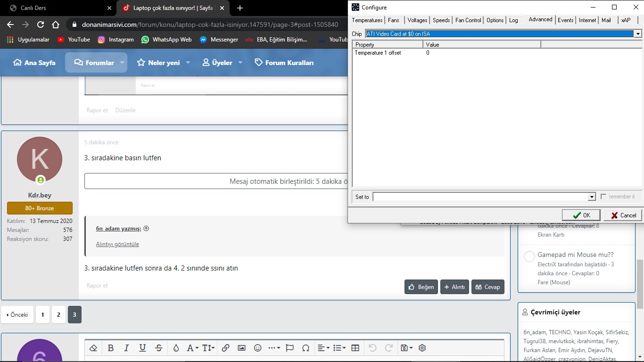Open the text color droplet tool

coord(176,348)
